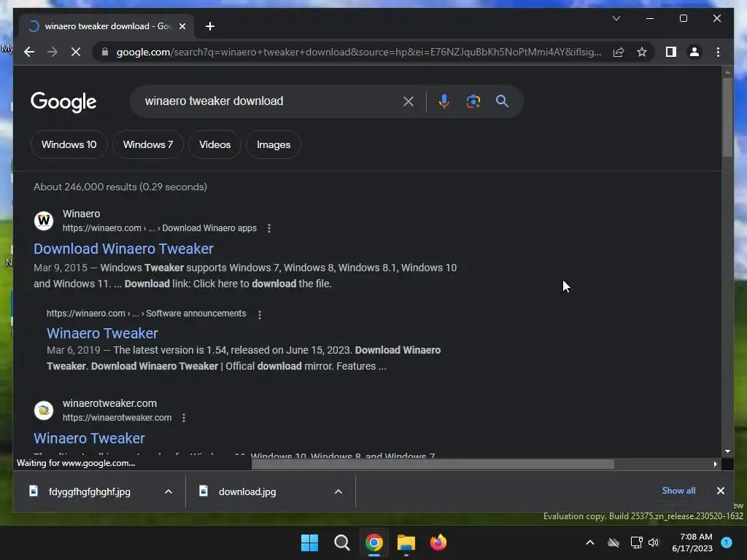
Task: Open more options for Software announcements result
Action: click(x=260, y=315)
